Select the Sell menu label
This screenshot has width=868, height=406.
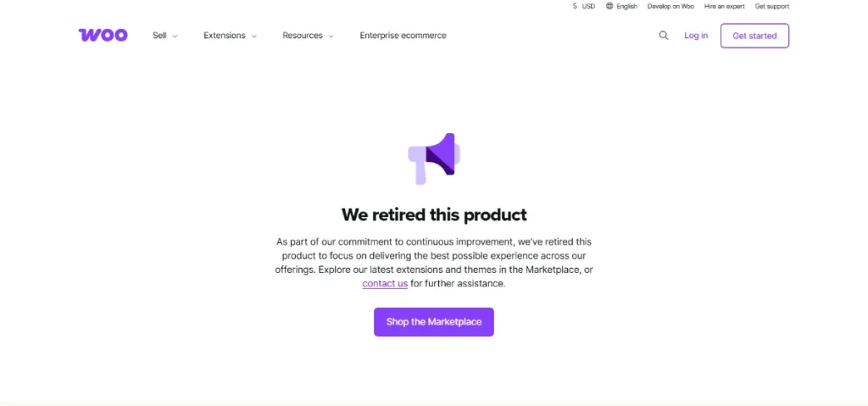[159, 36]
